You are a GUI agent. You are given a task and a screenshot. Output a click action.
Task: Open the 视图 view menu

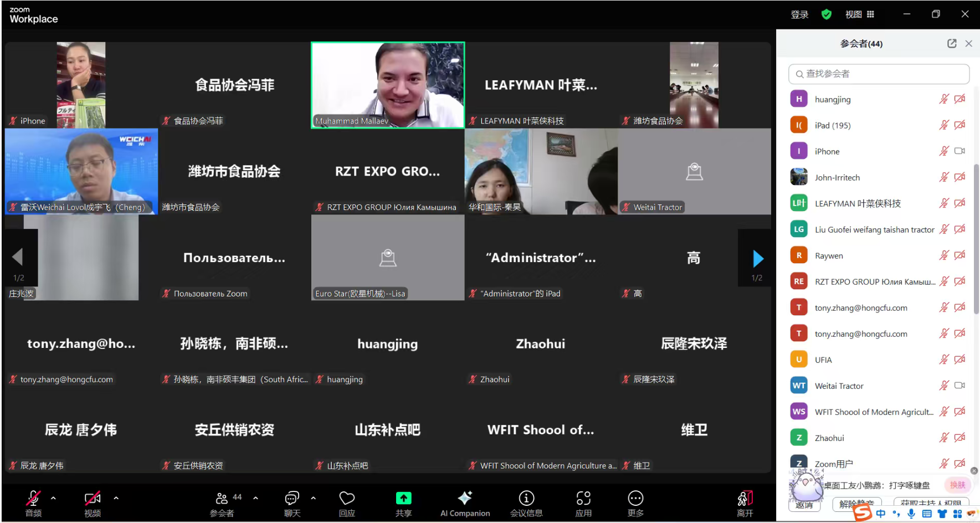click(859, 14)
